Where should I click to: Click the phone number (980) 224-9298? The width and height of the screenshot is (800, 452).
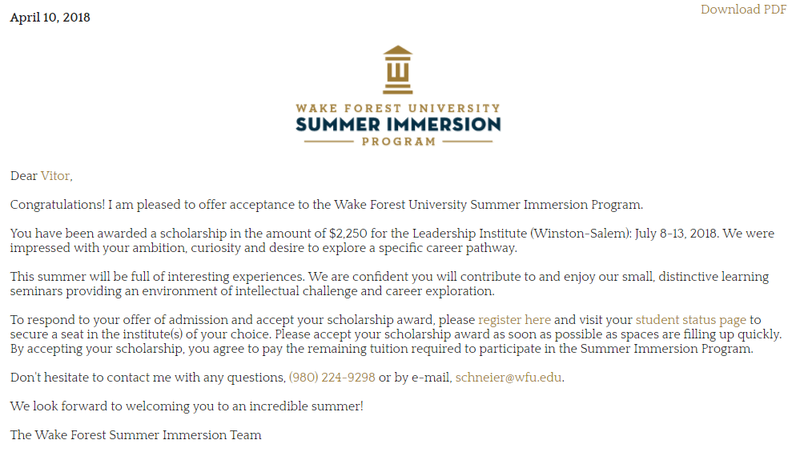point(332,378)
